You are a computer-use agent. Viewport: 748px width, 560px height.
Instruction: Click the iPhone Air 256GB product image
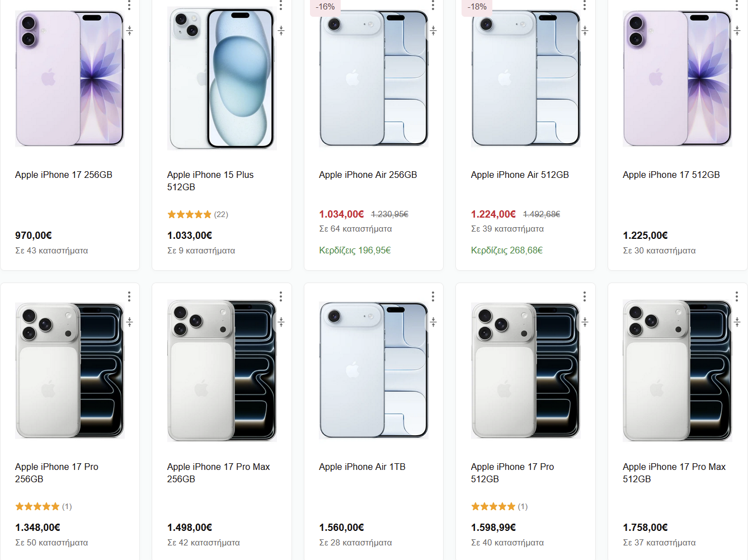click(373, 78)
